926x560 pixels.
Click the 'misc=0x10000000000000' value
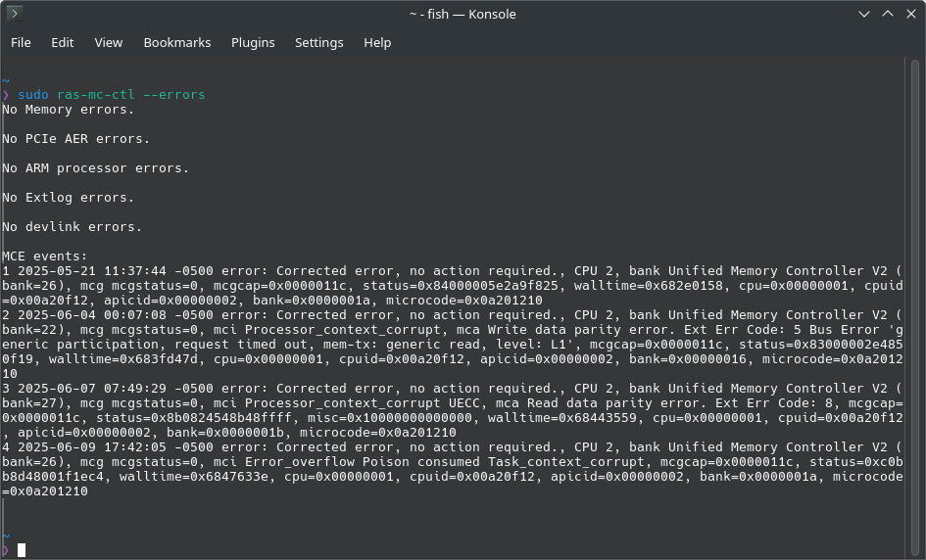coord(390,418)
